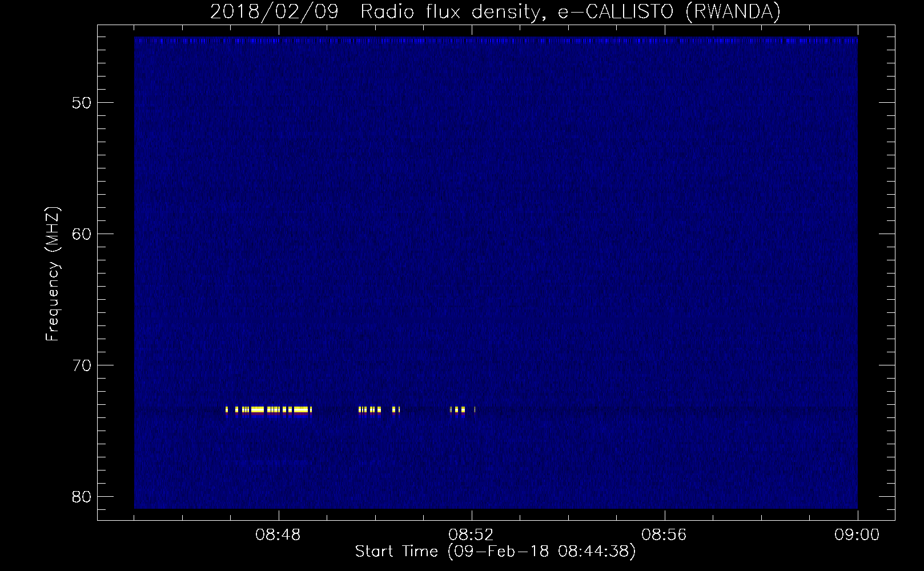Click the time tick label '08:52'

472,535
